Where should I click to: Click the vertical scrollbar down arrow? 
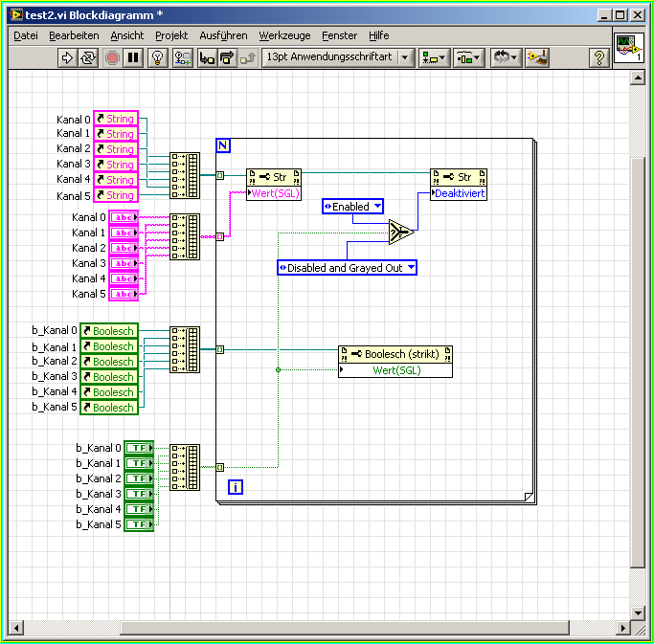pyautogui.click(x=638, y=611)
